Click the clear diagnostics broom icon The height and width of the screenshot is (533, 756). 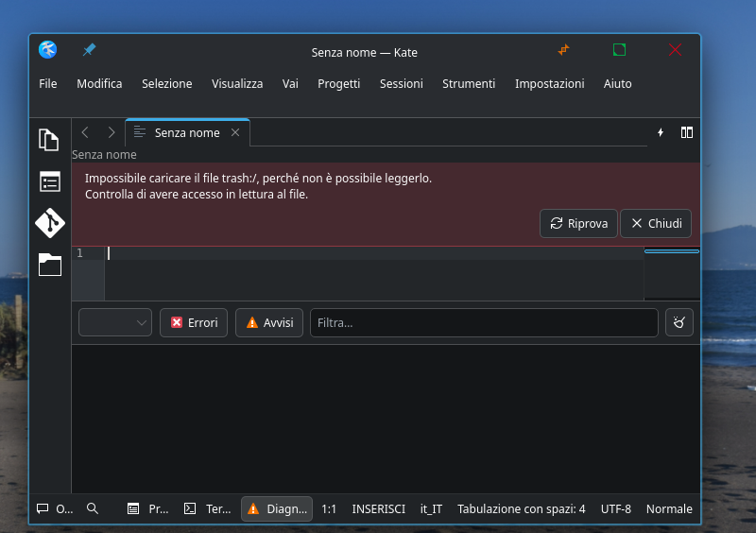click(679, 323)
